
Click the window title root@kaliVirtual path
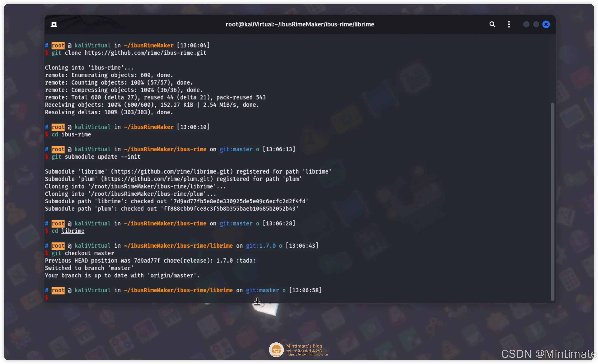(x=300, y=24)
